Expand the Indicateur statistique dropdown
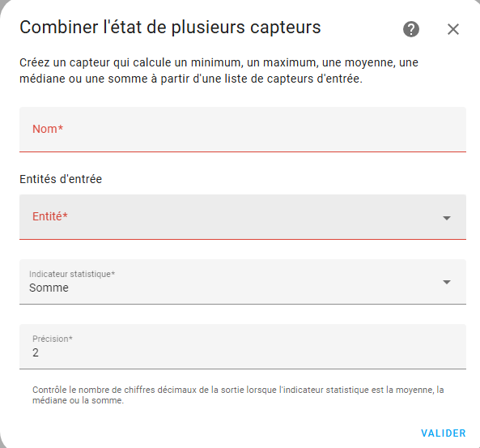 243,282
